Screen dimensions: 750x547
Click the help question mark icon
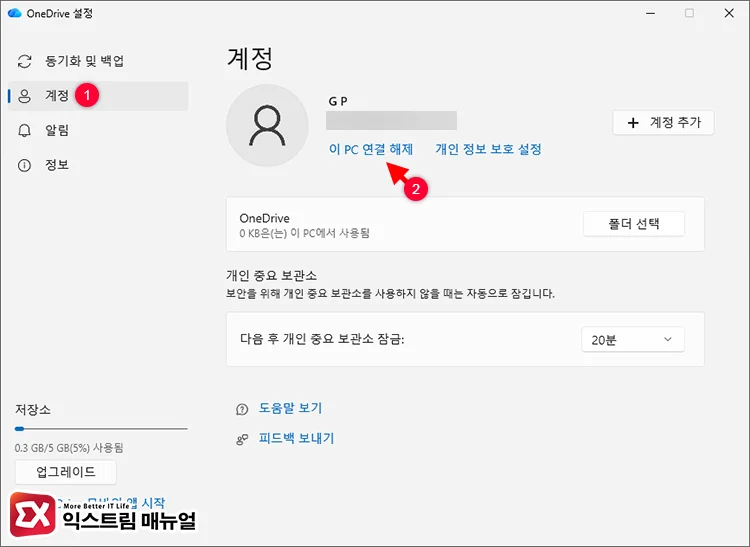tap(241, 409)
